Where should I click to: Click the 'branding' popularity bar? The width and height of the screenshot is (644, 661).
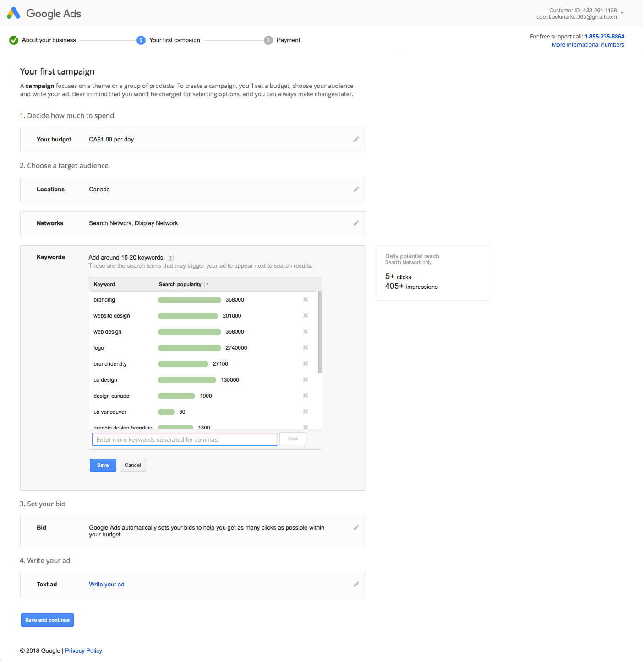(190, 300)
